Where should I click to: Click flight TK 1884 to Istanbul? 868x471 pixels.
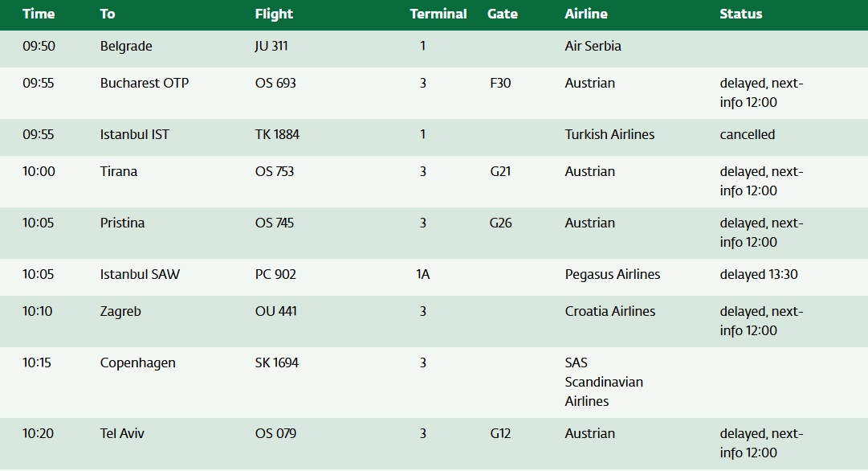pyautogui.click(x=277, y=134)
